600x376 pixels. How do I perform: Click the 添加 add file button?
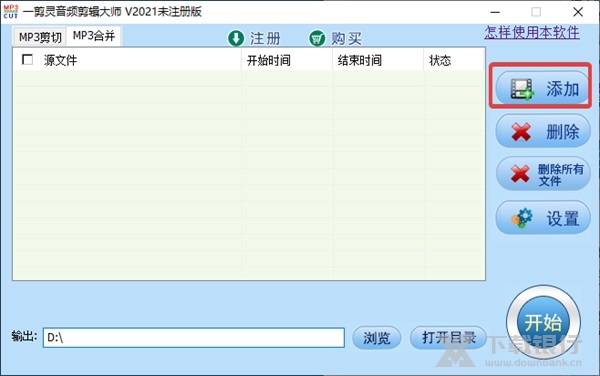(x=542, y=88)
